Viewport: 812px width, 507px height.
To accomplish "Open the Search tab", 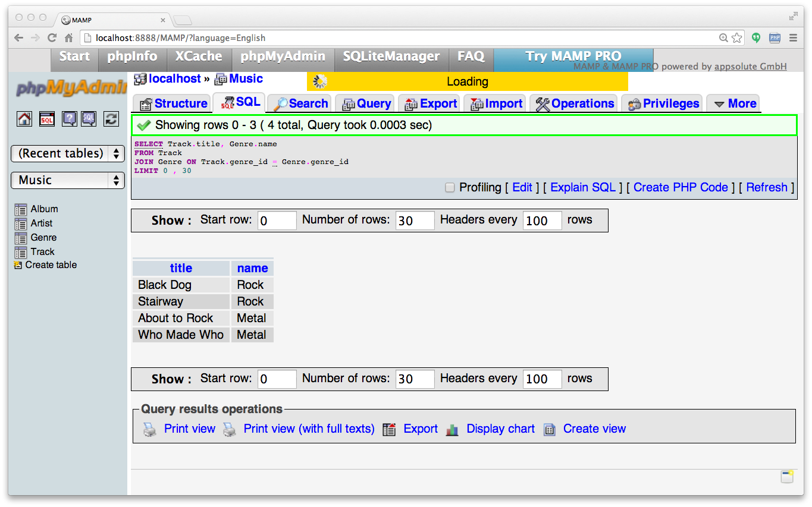I will pos(300,103).
